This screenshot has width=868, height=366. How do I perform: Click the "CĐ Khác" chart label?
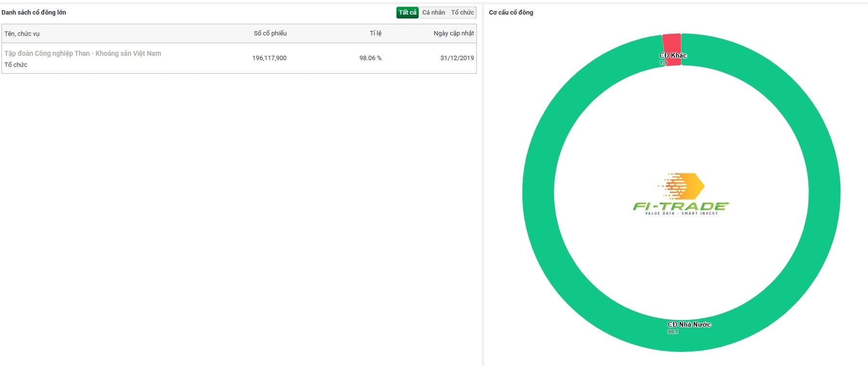(x=673, y=55)
